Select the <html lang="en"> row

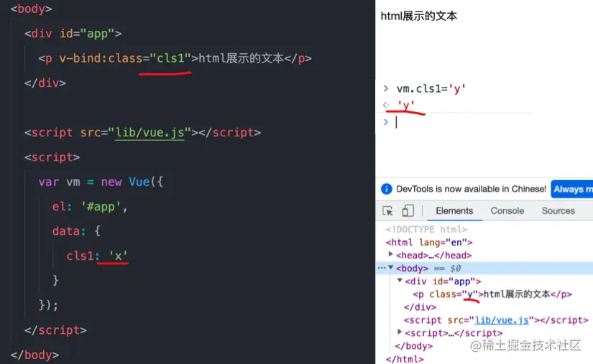(x=429, y=243)
